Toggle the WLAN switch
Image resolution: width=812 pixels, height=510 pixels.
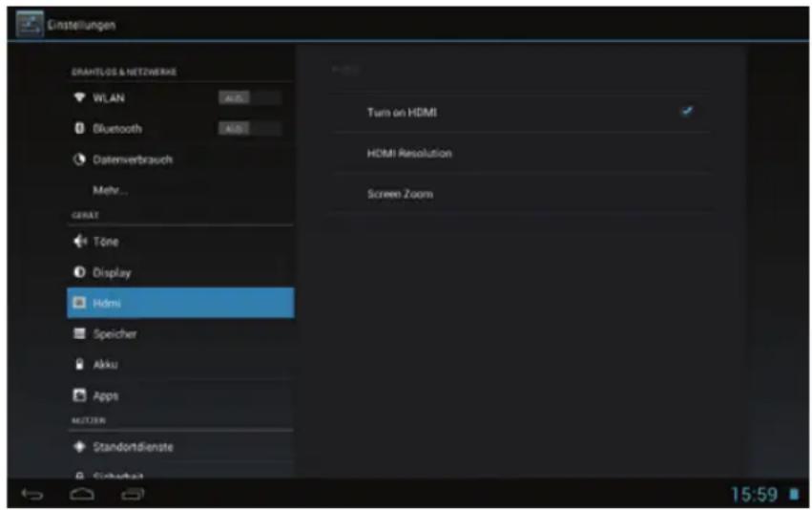point(250,97)
